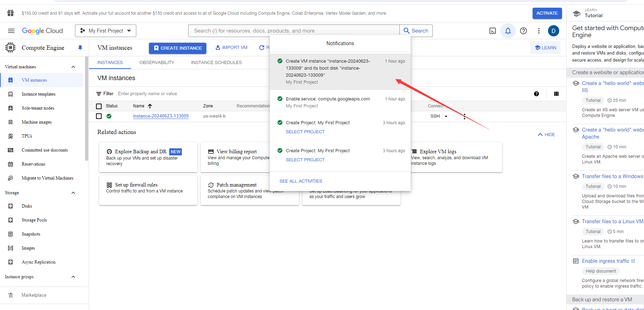This screenshot has height=310, width=644.
Task: Open the Enable service compute.googleapis.com notification
Action: [x=340, y=102]
